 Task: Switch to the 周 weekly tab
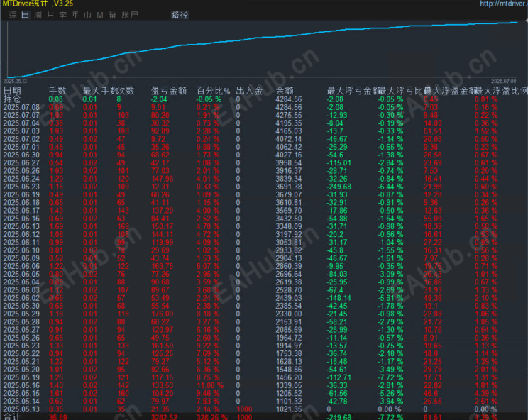point(38,15)
